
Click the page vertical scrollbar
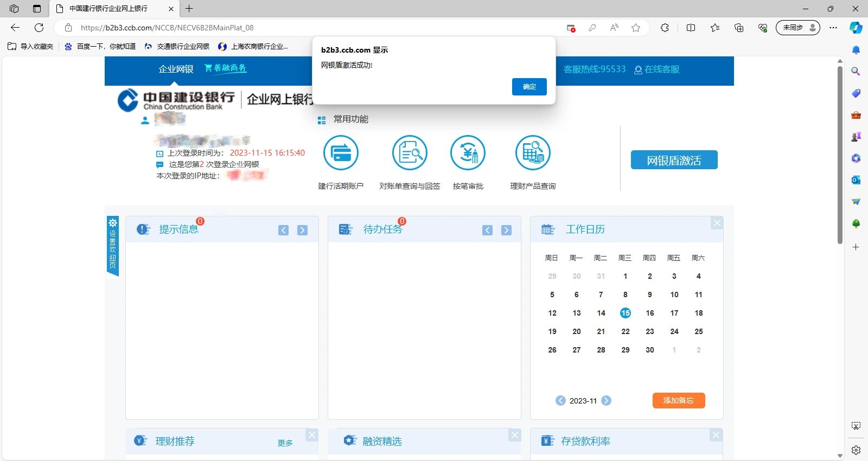coord(840,155)
